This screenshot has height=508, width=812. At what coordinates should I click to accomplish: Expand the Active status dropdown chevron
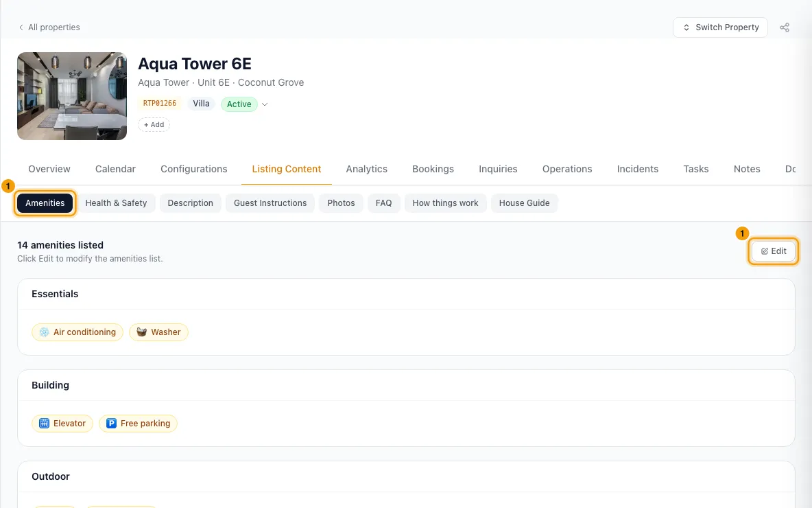click(265, 104)
